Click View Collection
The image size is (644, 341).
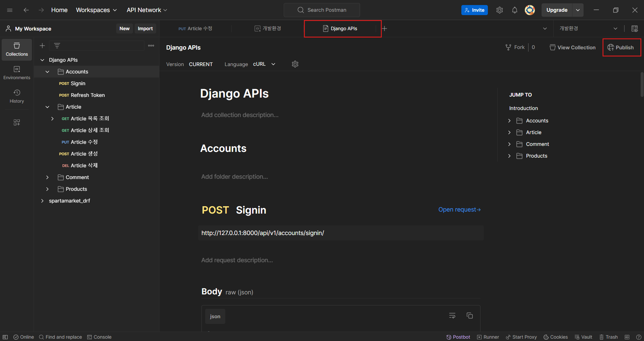(572, 48)
